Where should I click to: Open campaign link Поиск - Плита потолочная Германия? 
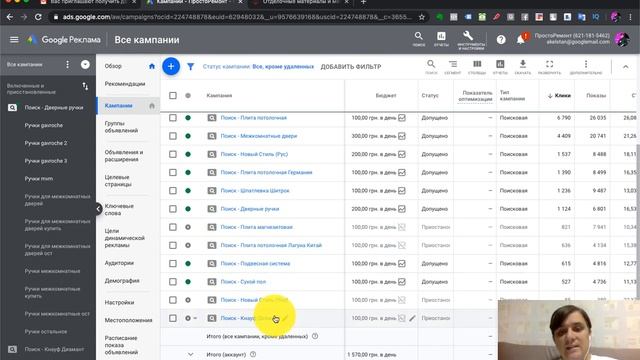pyautogui.click(x=266, y=172)
